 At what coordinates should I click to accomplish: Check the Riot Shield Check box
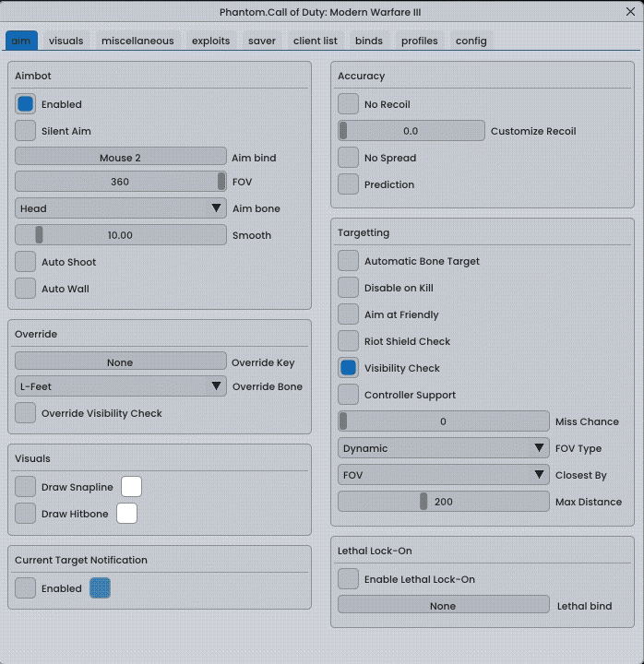(348, 341)
